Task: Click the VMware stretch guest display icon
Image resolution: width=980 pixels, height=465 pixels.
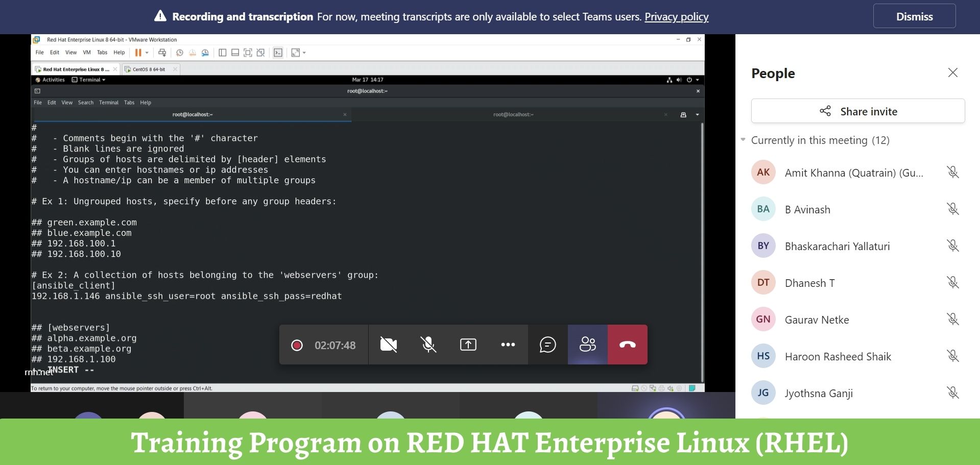Action: coord(296,53)
